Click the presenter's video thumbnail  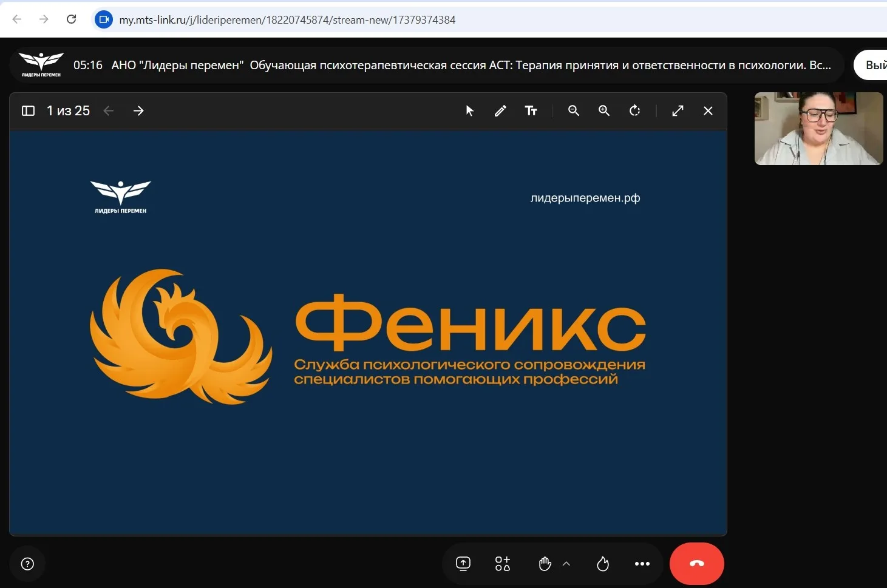coord(818,129)
